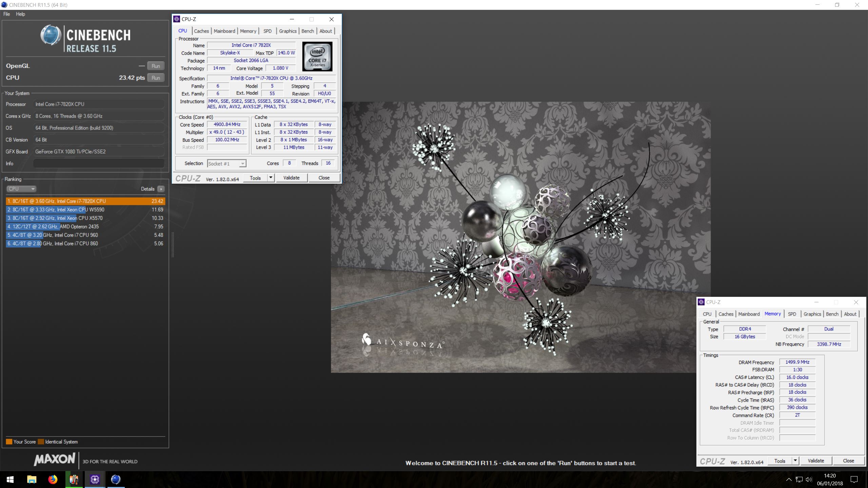Switch to About tab in bottom CPU-Z window
This screenshot has height=488, width=868.
pos(850,314)
